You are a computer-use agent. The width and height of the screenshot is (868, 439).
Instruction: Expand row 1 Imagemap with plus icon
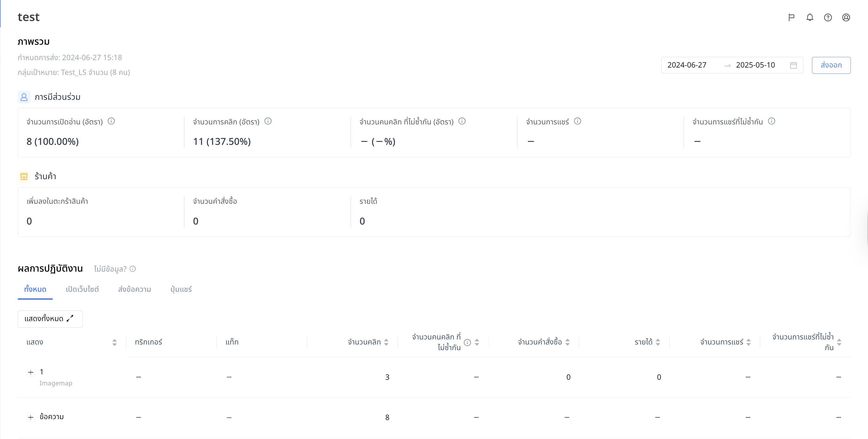pyautogui.click(x=31, y=372)
